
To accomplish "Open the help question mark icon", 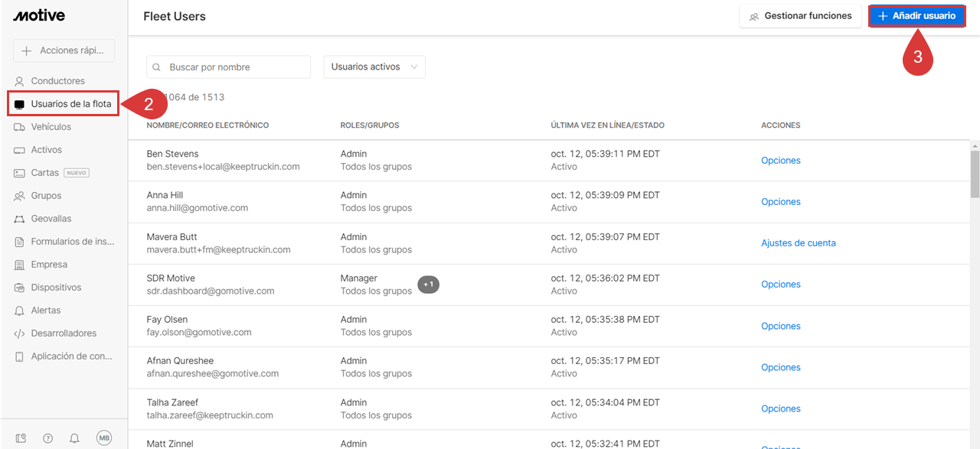I will point(48,438).
